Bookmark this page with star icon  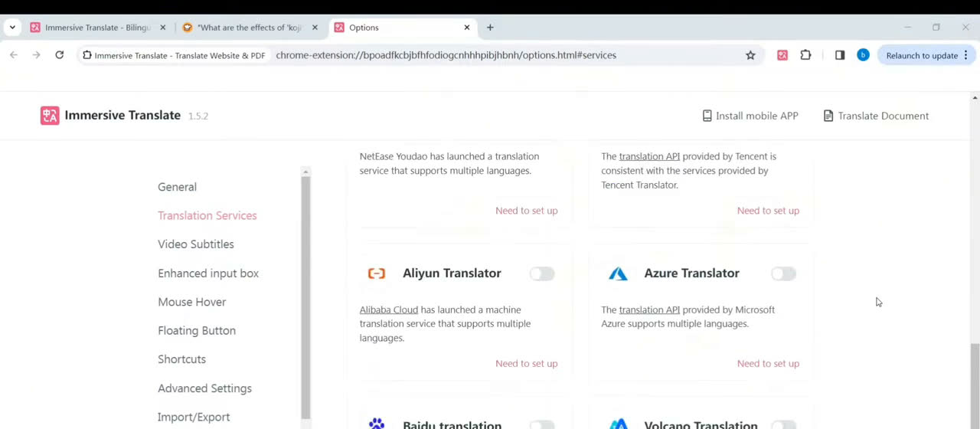point(750,55)
